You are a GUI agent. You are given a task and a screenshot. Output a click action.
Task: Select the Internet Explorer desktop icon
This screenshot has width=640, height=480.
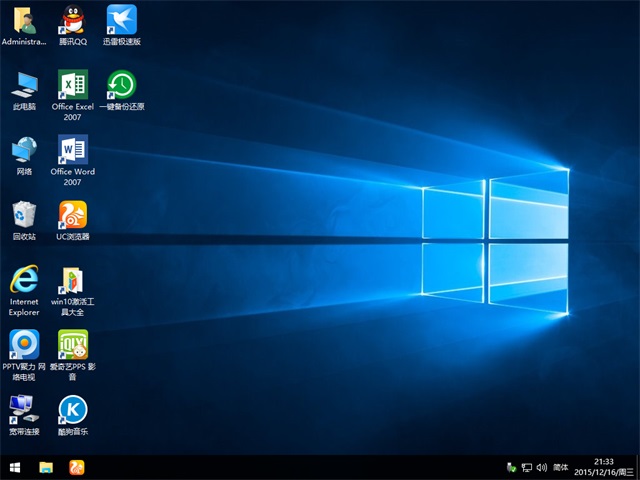pos(24,280)
